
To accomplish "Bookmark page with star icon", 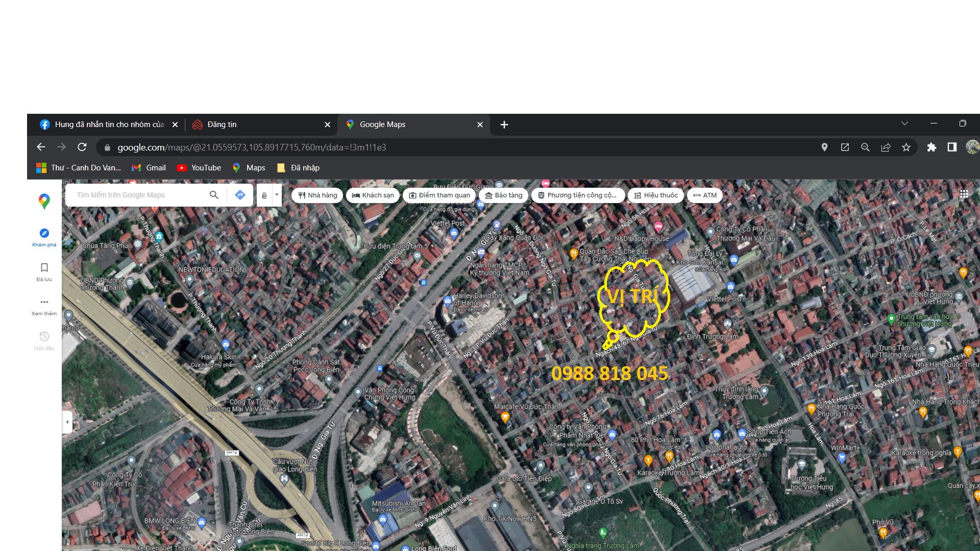I will (x=906, y=147).
